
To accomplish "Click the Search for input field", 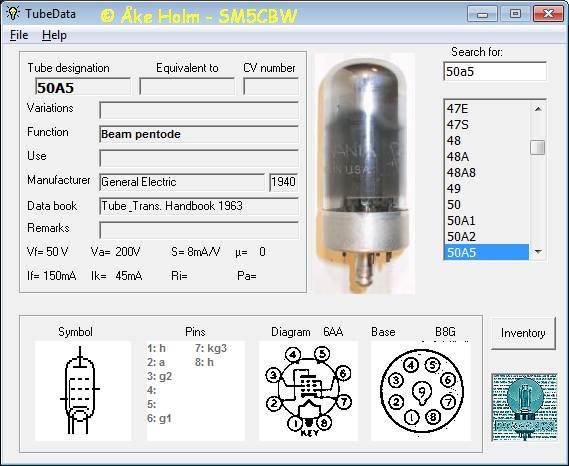I will pos(495,71).
